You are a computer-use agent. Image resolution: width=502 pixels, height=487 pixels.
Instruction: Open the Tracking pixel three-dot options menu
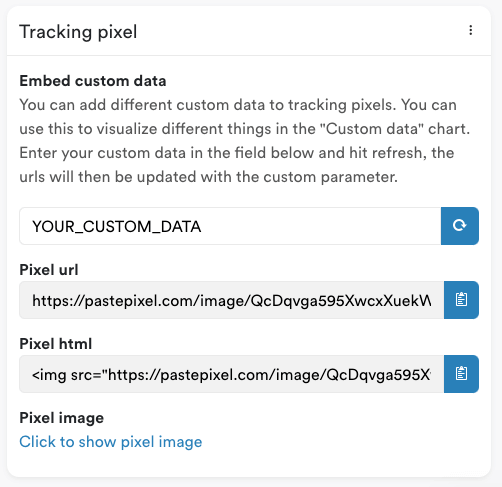click(x=470, y=30)
